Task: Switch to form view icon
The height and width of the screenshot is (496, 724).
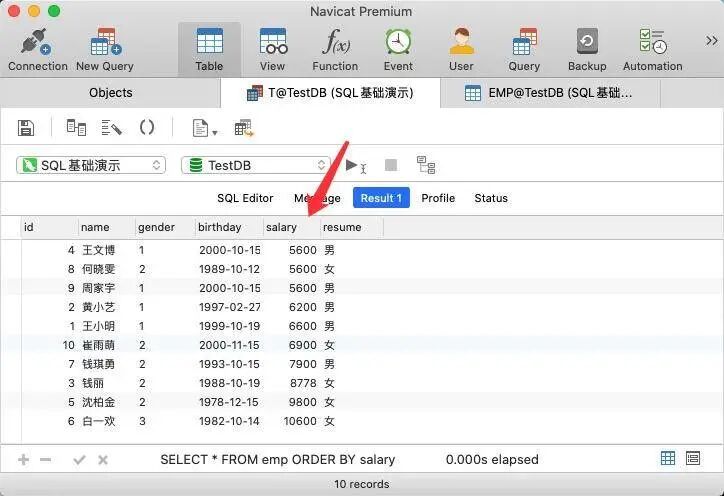Action: click(693, 458)
